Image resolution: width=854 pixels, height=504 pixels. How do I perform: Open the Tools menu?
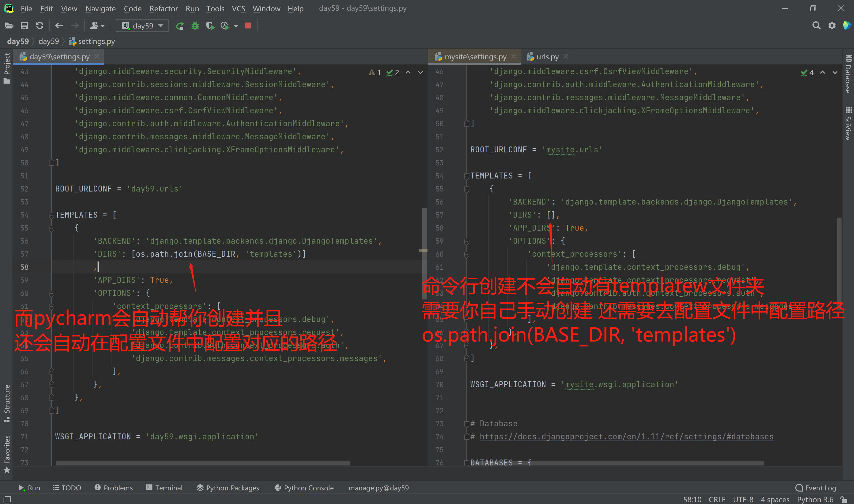215,9
